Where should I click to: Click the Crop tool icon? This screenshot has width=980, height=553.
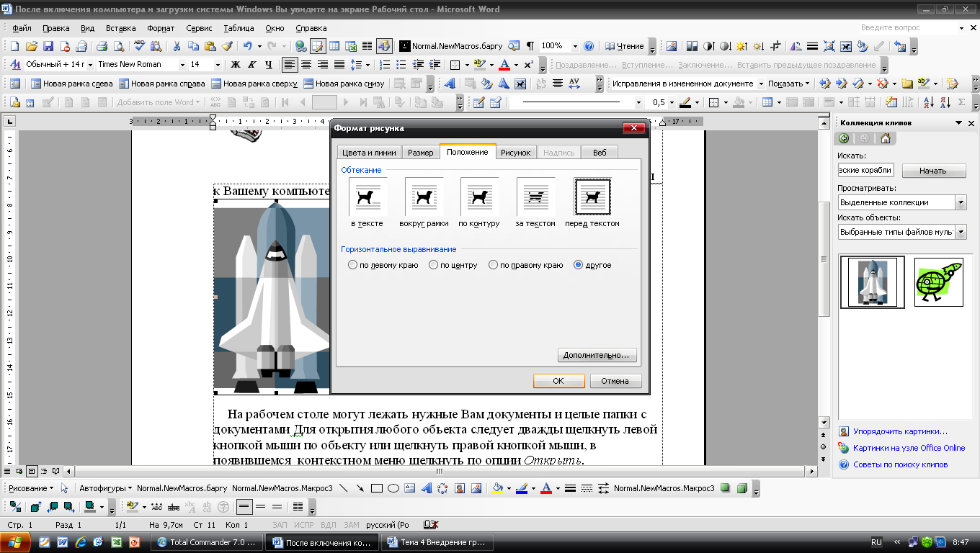pyautogui.click(x=776, y=46)
